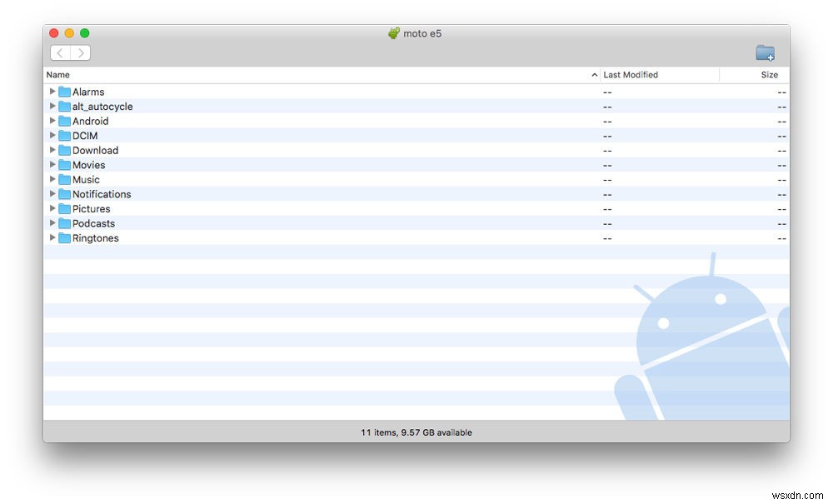The width and height of the screenshot is (833, 504).
Task: Click the Alarms folder icon
Action: 64,92
